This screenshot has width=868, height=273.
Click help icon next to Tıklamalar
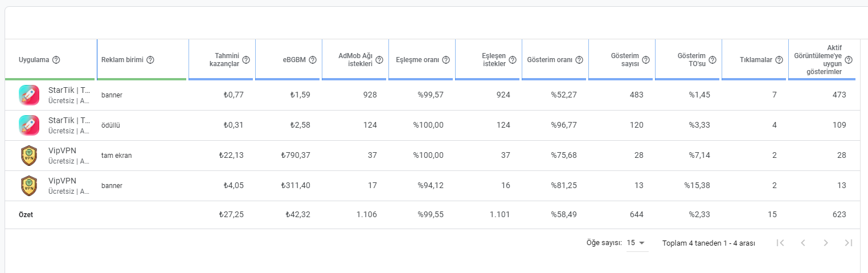coord(779,60)
